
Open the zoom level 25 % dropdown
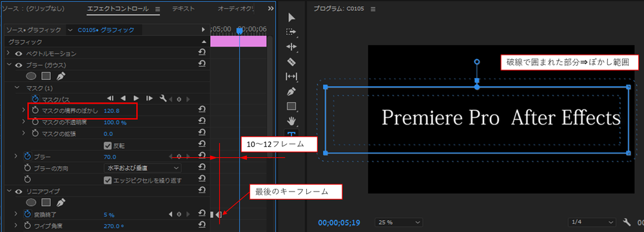point(398,222)
